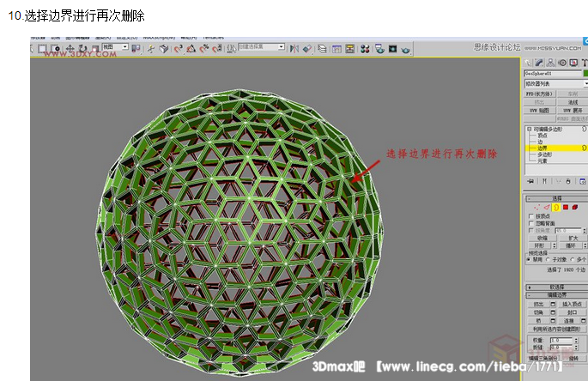The image size is (588, 381).
Task: Click the 封口 cap button
Action: (x=573, y=312)
